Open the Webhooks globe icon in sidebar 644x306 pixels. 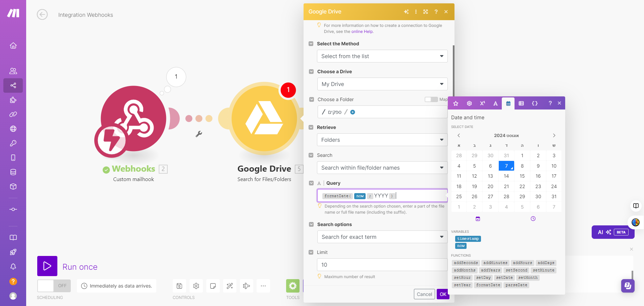pos(13,129)
